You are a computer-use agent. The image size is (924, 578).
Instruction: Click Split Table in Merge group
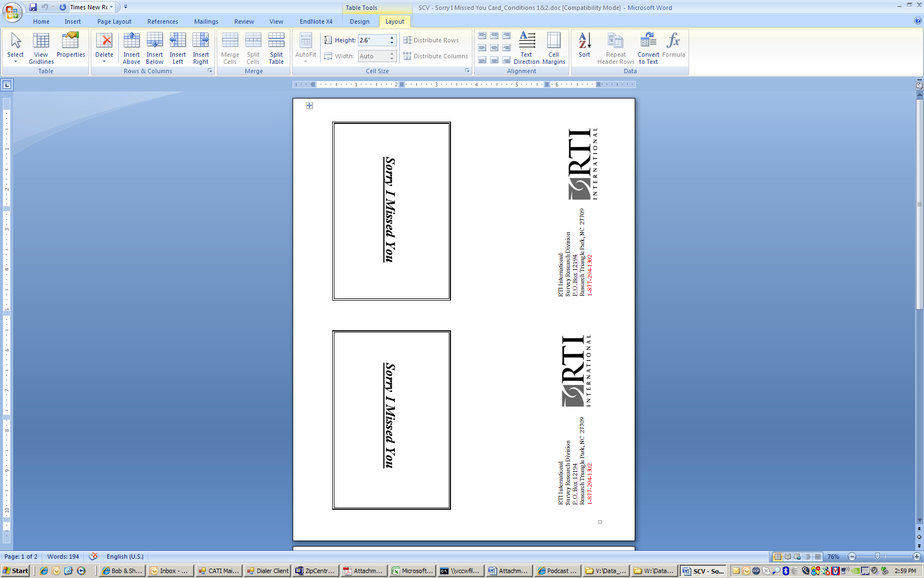click(276, 48)
